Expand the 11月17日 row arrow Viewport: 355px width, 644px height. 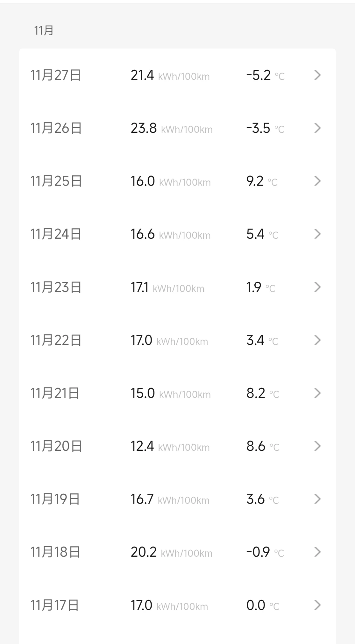[317, 605]
